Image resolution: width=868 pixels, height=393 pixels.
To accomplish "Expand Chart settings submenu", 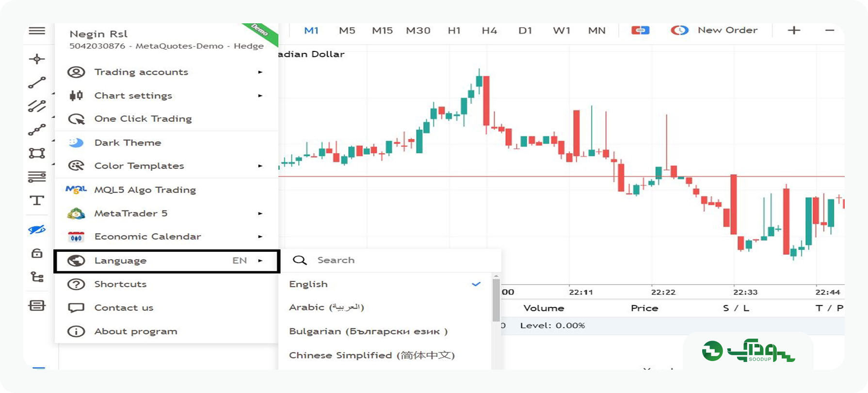I will 166,96.
